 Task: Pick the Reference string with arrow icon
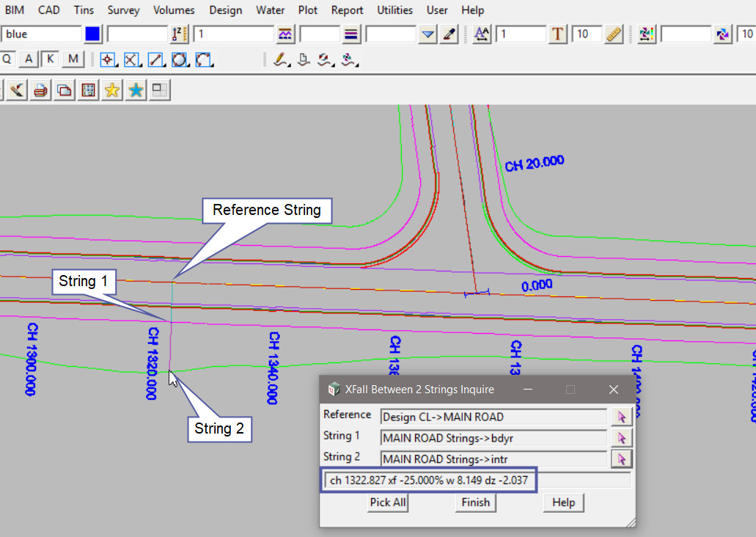tap(622, 417)
